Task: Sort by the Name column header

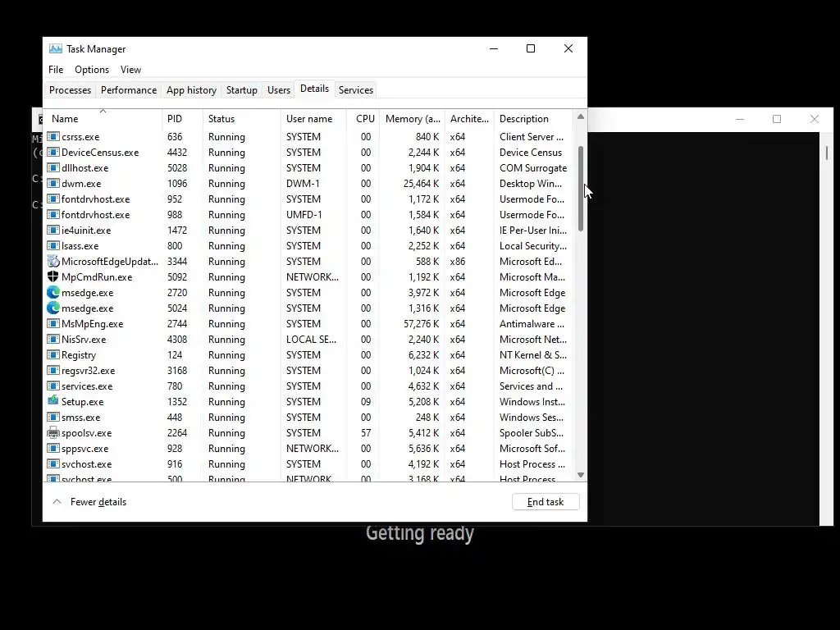Action: pyautogui.click(x=103, y=118)
